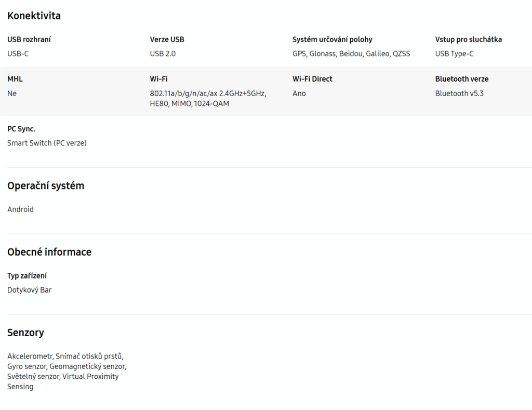Click the Systém určování polohy label

click(332, 39)
